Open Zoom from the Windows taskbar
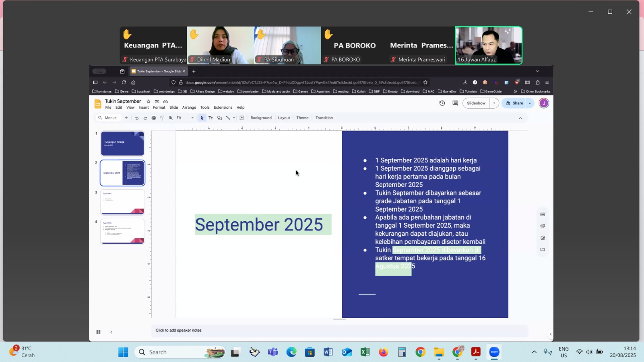The width and height of the screenshot is (644, 362). pos(494,352)
